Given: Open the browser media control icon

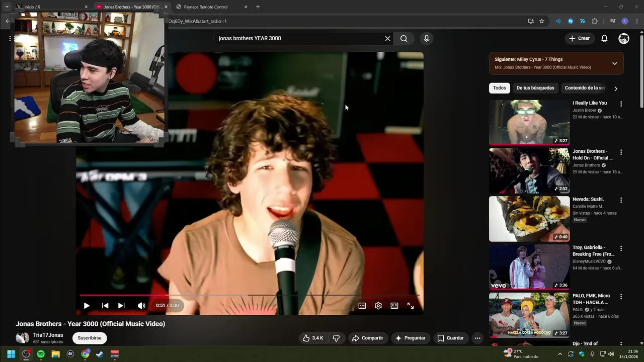Looking at the screenshot, I should [612, 21].
